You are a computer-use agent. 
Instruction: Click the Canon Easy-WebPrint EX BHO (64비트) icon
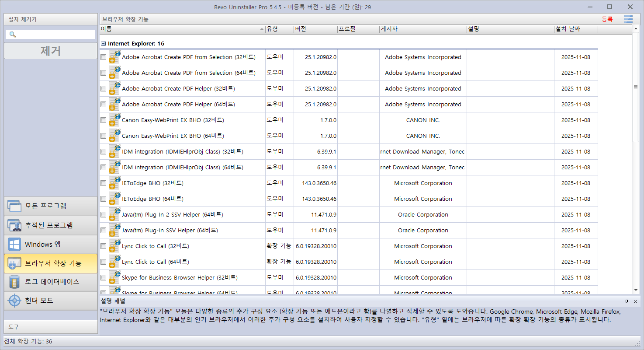(x=114, y=136)
